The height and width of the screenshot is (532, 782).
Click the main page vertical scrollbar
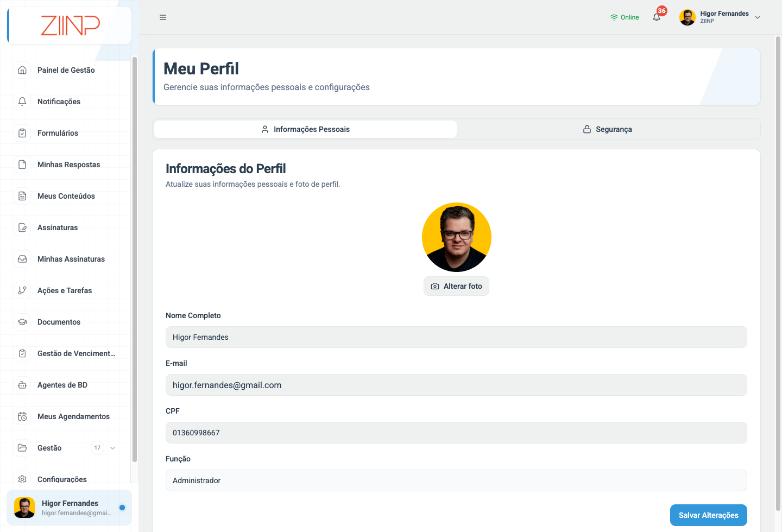coord(778,274)
